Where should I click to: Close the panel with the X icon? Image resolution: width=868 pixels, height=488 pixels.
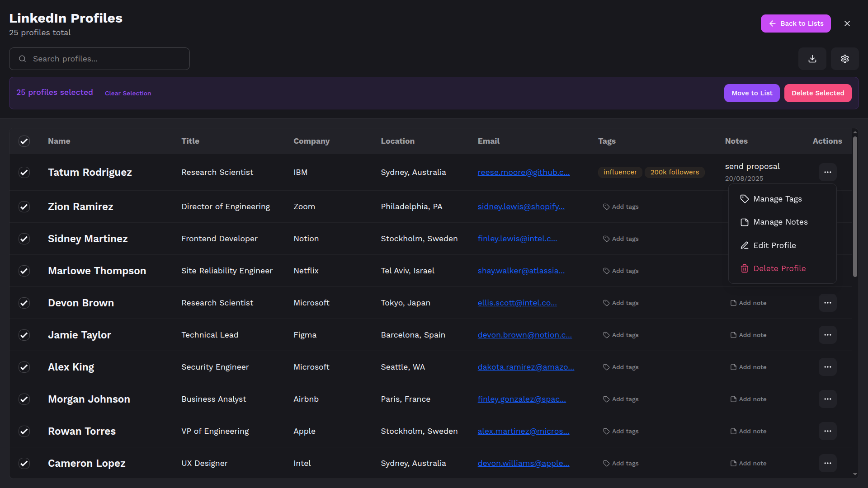847,23
